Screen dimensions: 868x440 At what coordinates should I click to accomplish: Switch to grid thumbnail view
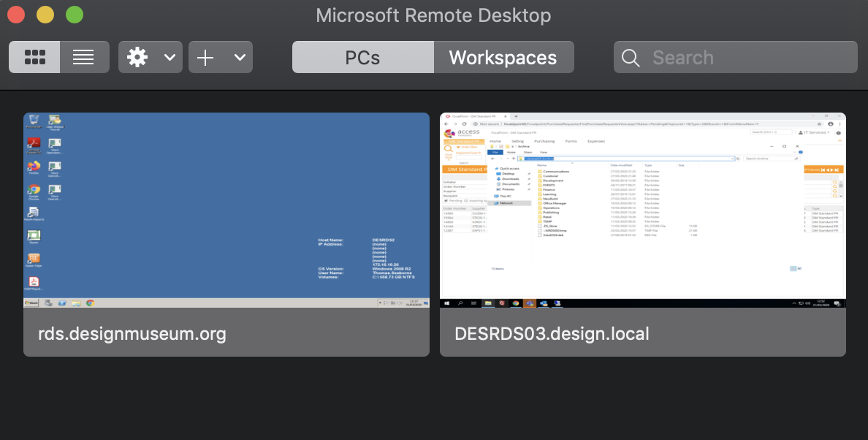coord(35,57)
